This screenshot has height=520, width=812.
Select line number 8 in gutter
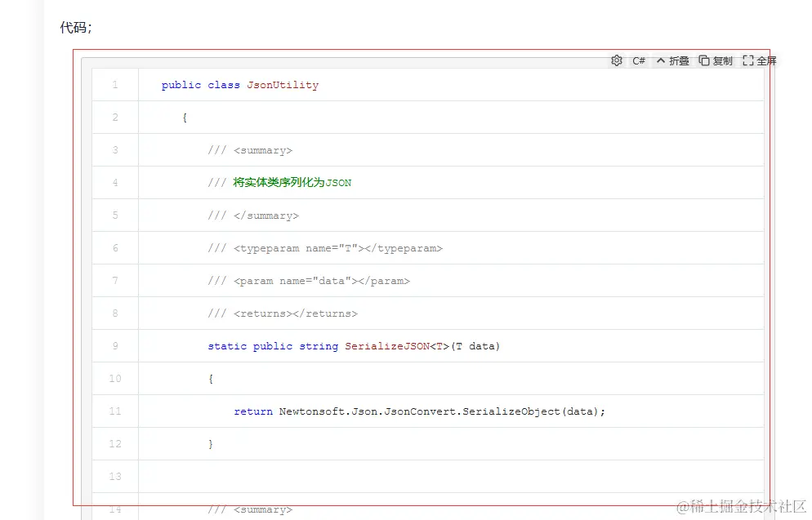tap(115, 313)
